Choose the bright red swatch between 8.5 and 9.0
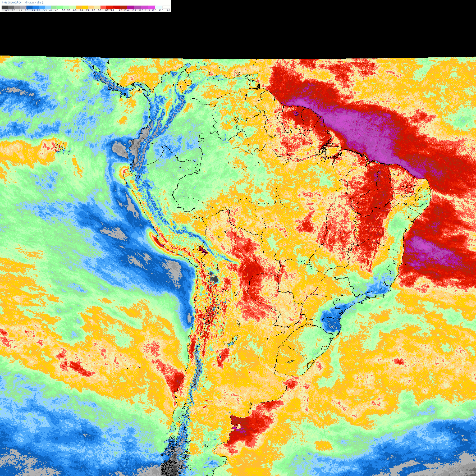 coord(110,7)
